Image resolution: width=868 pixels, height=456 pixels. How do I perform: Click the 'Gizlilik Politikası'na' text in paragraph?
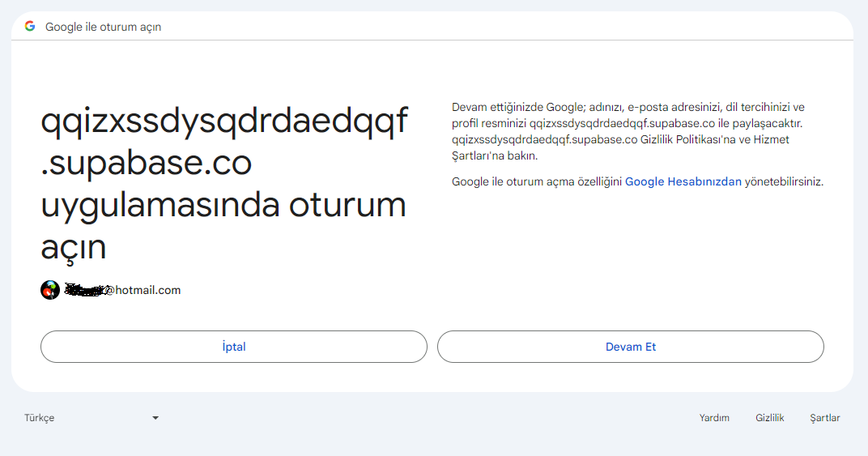point(688,139)
